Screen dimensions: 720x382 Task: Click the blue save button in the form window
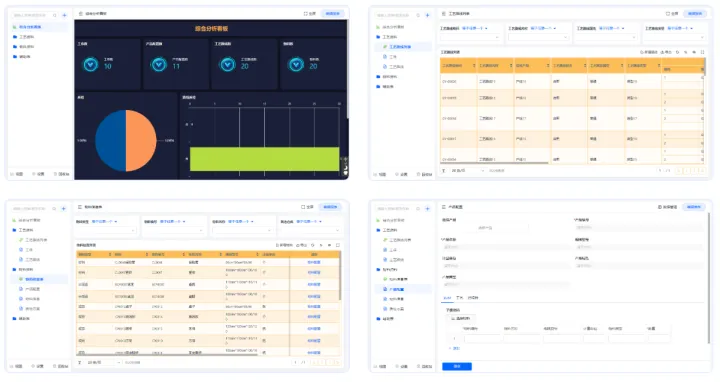tap(457, 366)
